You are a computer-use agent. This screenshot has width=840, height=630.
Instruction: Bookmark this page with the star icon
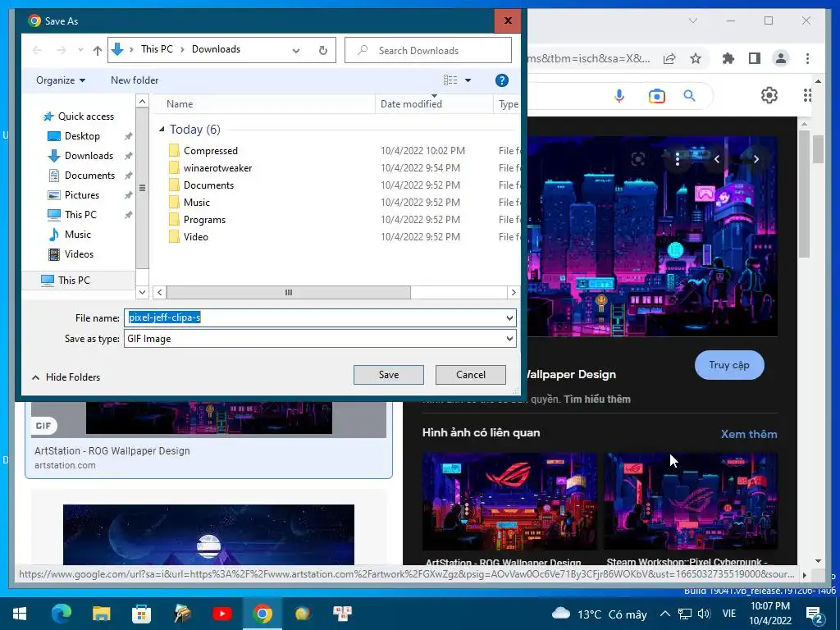(696, 58)
